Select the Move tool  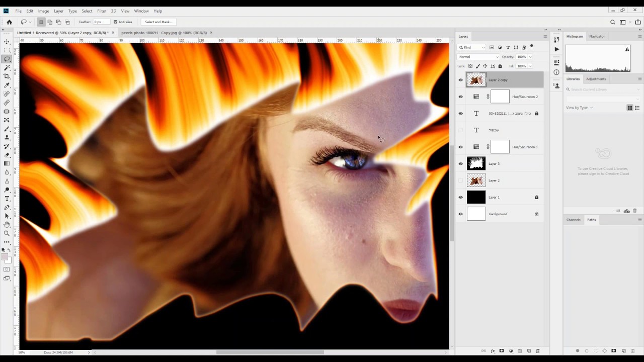[x=7, y=42]
